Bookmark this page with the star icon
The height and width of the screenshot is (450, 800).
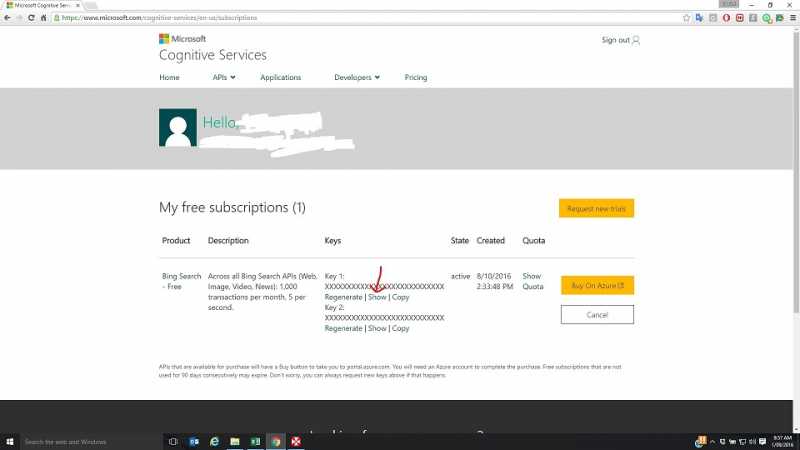tap(686, 18)
